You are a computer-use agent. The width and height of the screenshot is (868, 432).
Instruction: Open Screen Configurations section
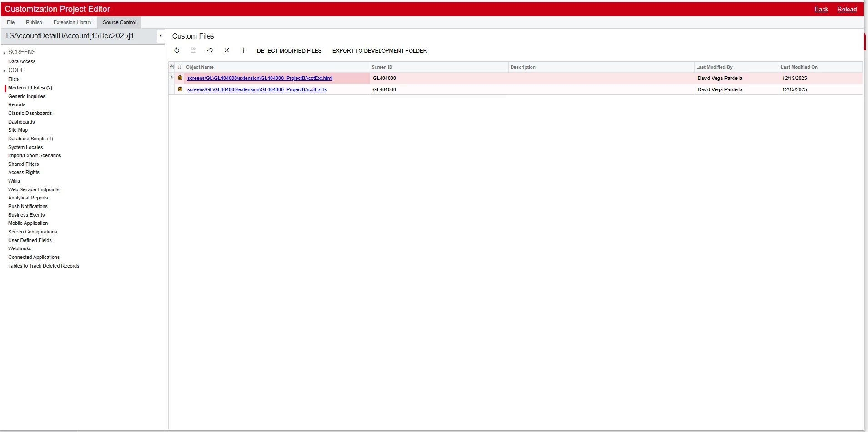pyautogui.click(x=32, y=232)
